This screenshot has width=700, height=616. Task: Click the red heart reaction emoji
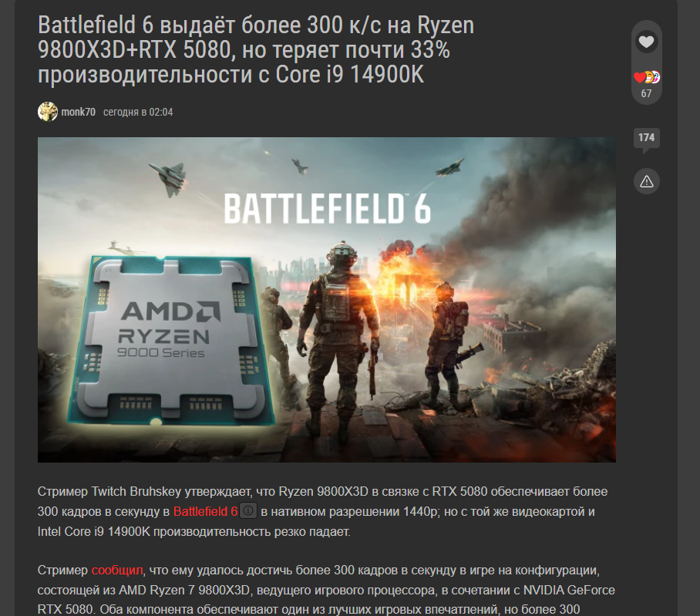pos(639,77)
